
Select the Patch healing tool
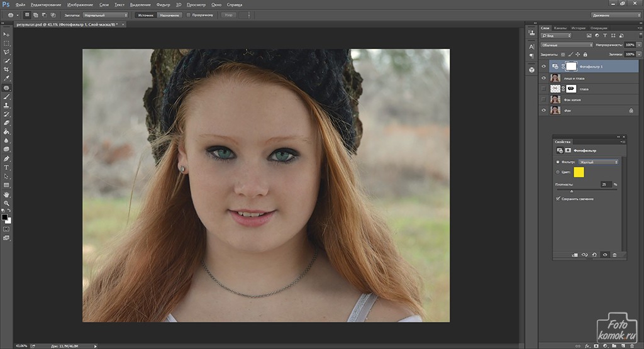(x=6, y=88)
